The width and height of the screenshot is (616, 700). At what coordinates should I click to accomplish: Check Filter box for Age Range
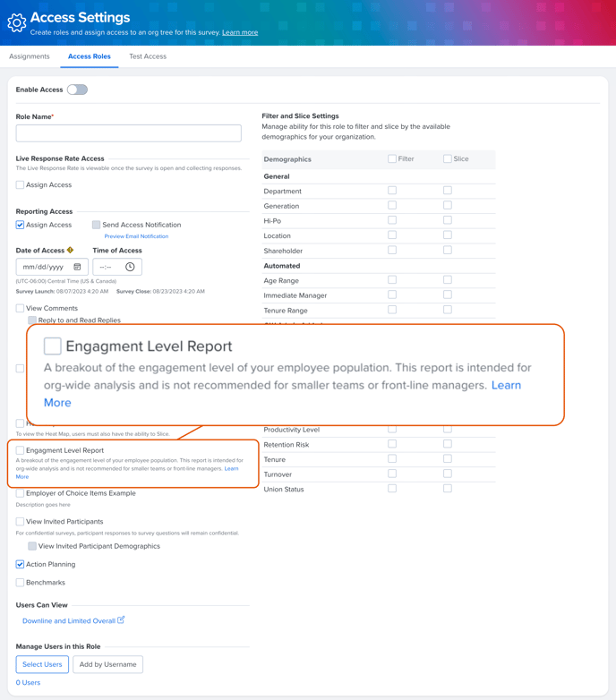point(392,280)
